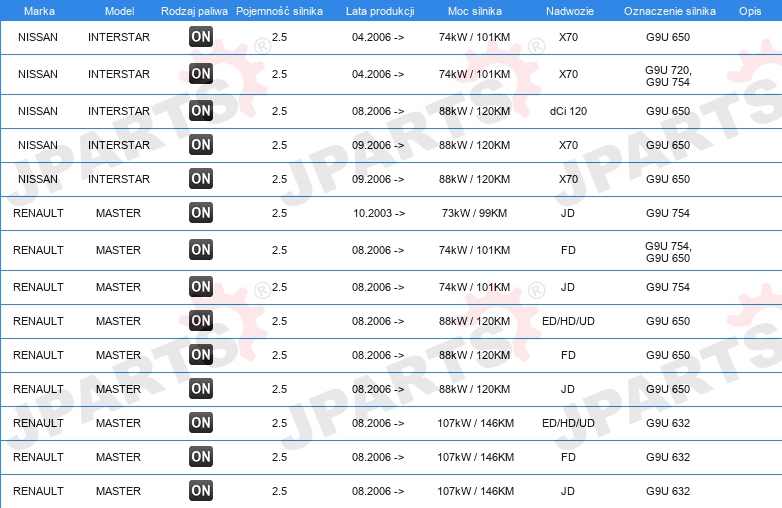Select G9U 632 in the FD row
The height and width of the screenshot is (508, 782).
[668, 457]
